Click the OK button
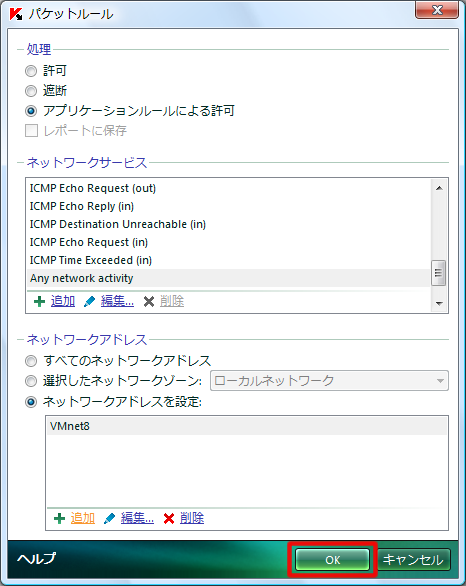This screenshot has height=586, width=466. pos(333,559)
